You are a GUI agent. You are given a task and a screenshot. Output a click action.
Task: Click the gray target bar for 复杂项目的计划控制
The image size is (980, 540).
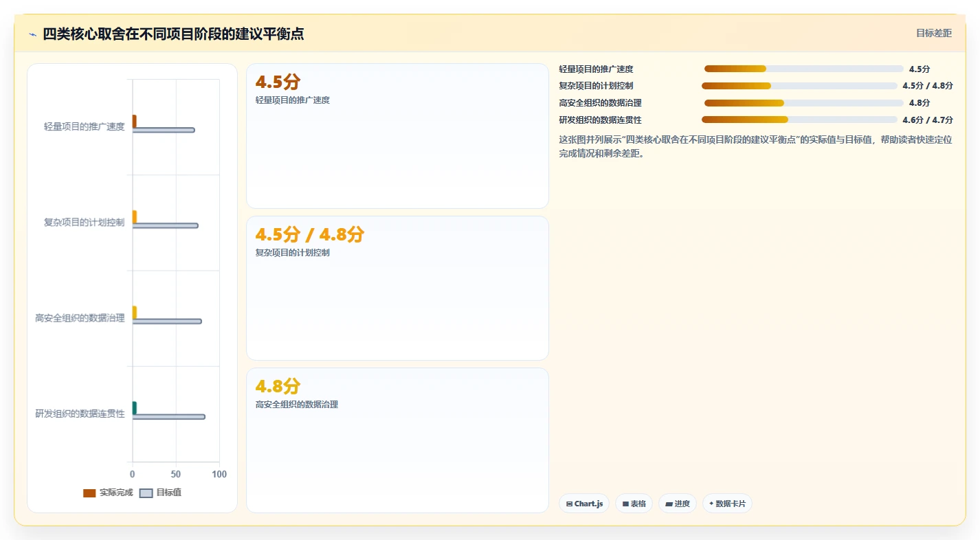tap(166, 225)
